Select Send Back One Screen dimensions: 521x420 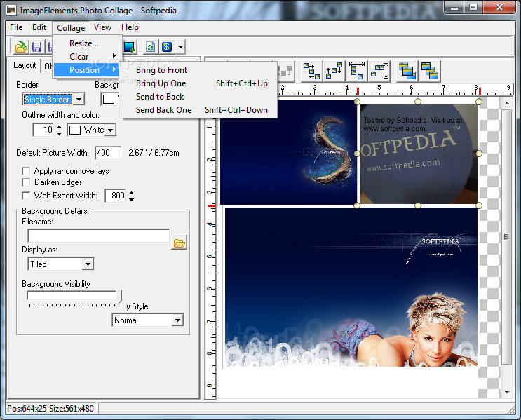tap(198, 110)
